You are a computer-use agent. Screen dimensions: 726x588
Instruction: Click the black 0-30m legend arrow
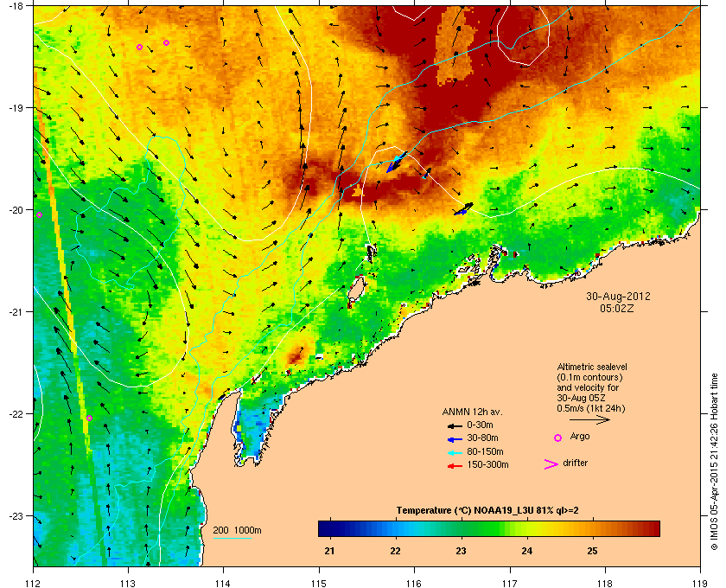(455, 425)
